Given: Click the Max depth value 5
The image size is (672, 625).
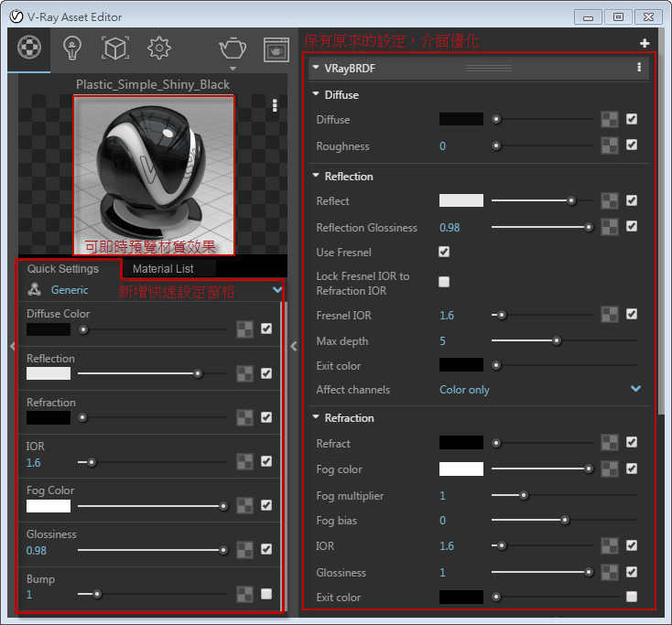Looking at the screenshot, I should click(443, 341).
